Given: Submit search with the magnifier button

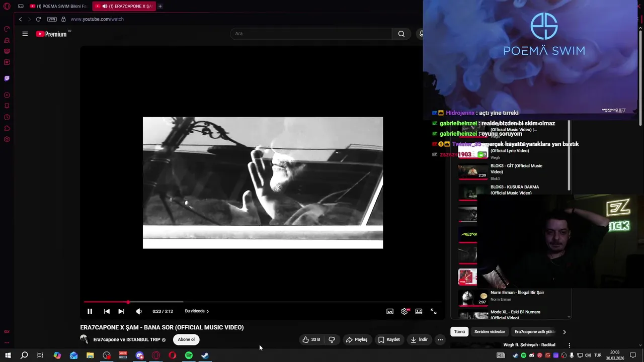Looking at the screenshot, I should [401, 34].
